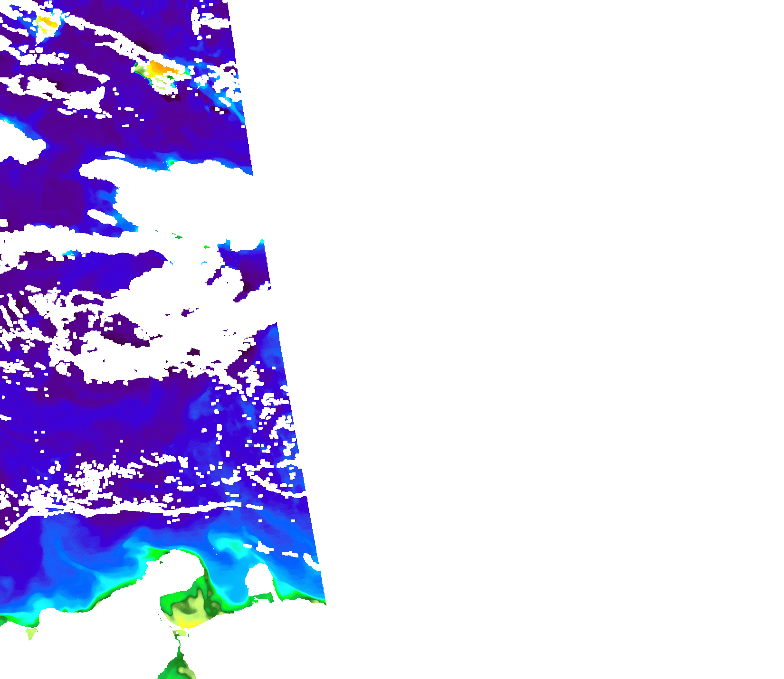Click the blank white area right of the swath

coord(523,332)
